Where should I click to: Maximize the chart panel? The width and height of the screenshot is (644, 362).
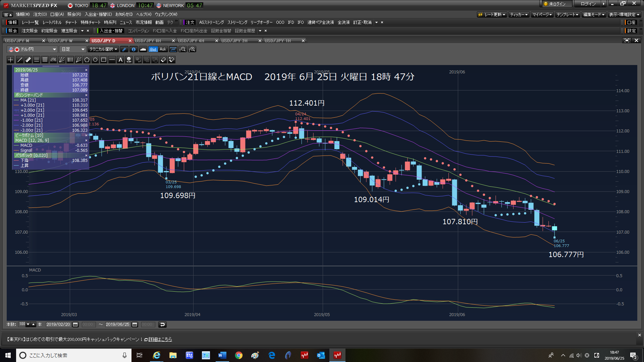[627, 41]
